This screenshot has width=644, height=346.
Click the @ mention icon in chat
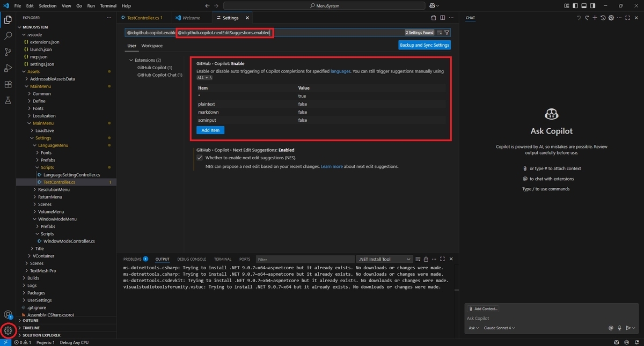611,328
